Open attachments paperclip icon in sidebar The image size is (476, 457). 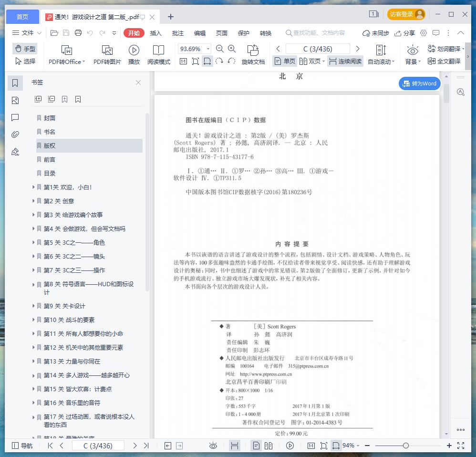coord(15,134)
